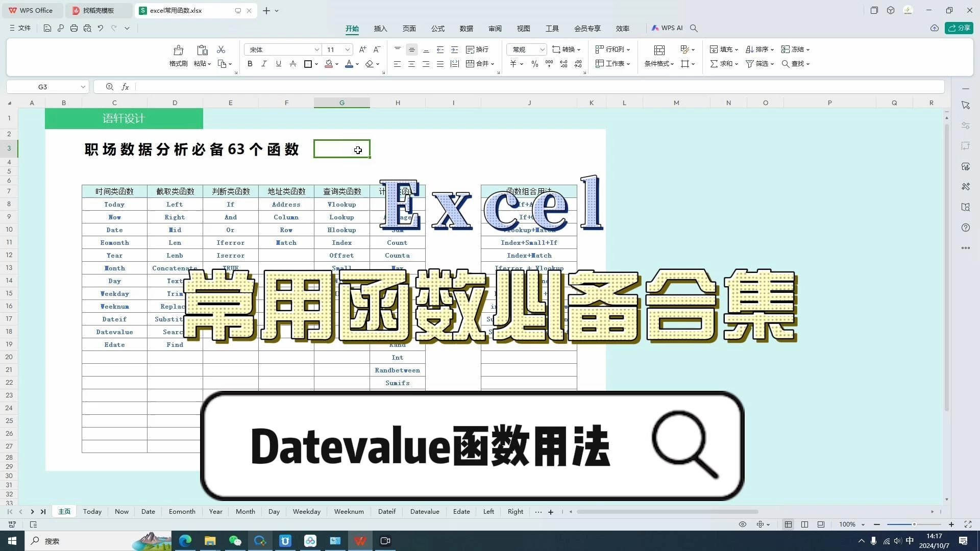The width and height of the screenshot is (980, 551).
Task: Switch to the 数据 ribbon tab
Action: 465,28
